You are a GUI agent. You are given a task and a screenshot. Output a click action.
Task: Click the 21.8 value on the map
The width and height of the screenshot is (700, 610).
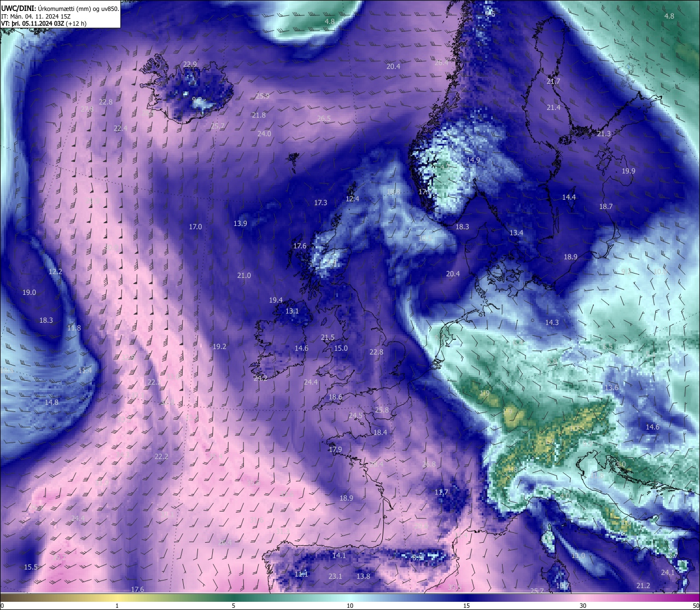coord(259,115)
